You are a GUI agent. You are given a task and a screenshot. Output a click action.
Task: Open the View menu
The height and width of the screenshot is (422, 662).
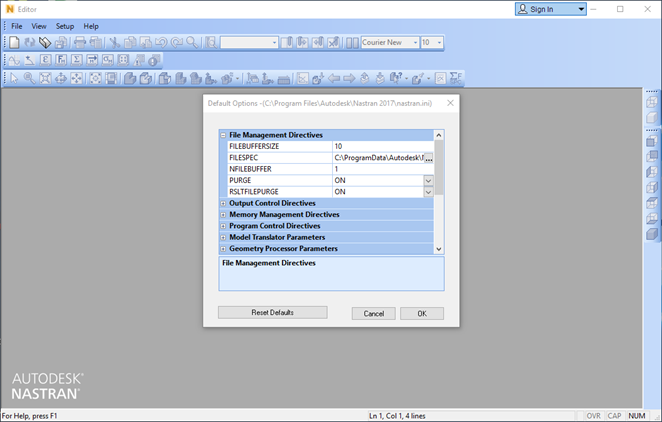point(39,26)
